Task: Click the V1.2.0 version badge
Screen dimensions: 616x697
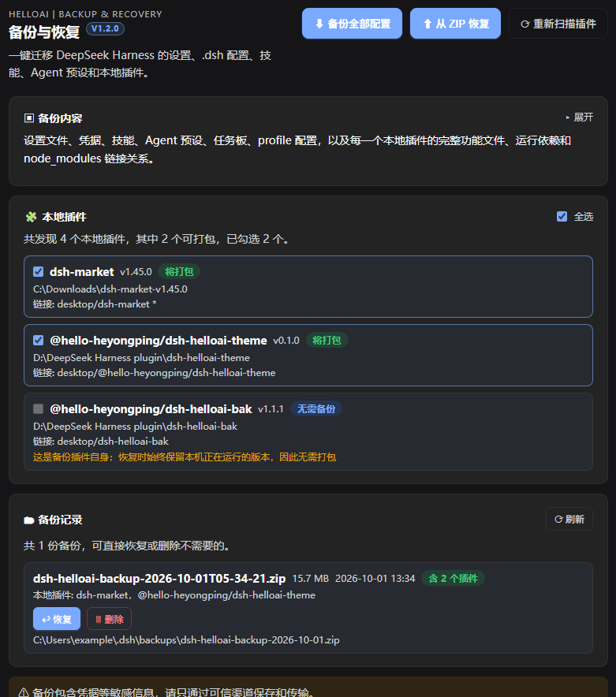Action: pos(105,29)
